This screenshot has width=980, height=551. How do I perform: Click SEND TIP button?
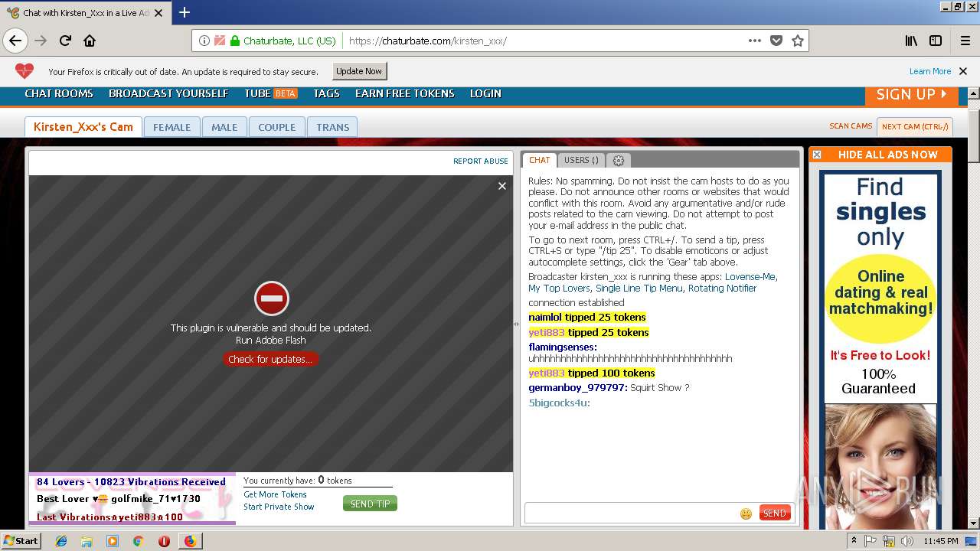pyautogui.click(x=370, y=504)
